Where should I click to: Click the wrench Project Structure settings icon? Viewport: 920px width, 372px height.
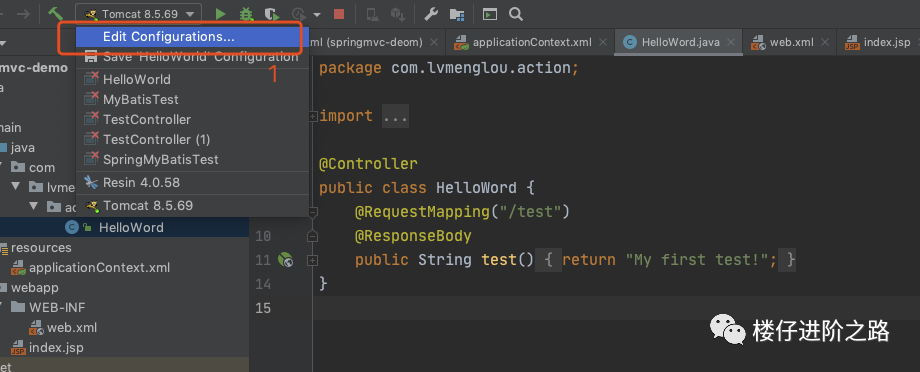(431, 13)
